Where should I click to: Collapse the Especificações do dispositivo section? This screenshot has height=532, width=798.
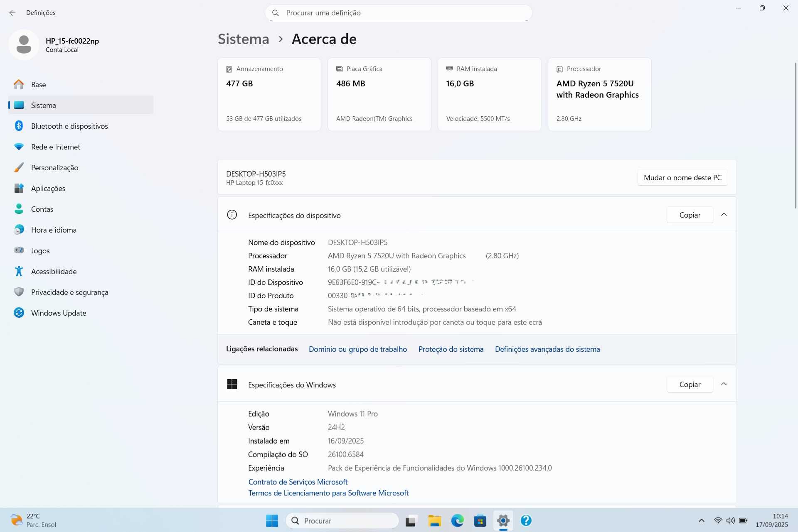(x=724, y=215)
